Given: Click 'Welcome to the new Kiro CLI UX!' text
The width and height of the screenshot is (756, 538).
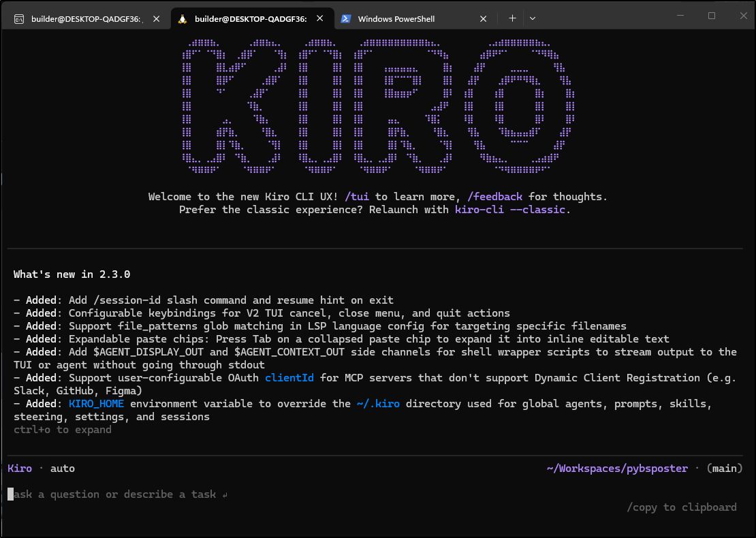Looking at the screenshot, I should point(243,196).
